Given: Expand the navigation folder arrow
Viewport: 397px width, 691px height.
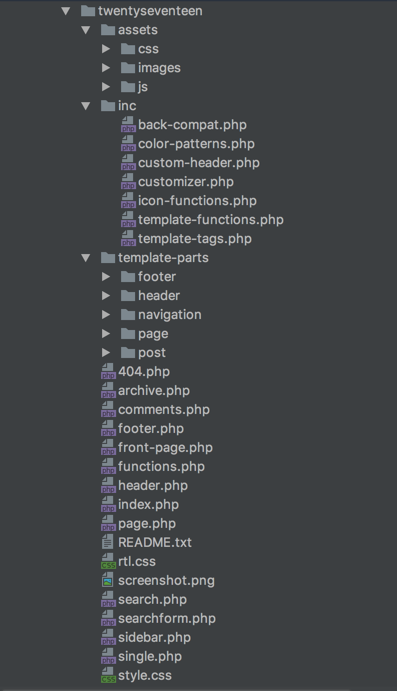Looking at the screenshot, I should [x=106, y=315].
